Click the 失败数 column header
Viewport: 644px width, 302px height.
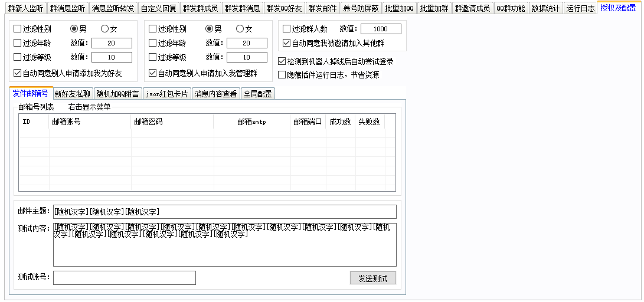coord(370,122)
